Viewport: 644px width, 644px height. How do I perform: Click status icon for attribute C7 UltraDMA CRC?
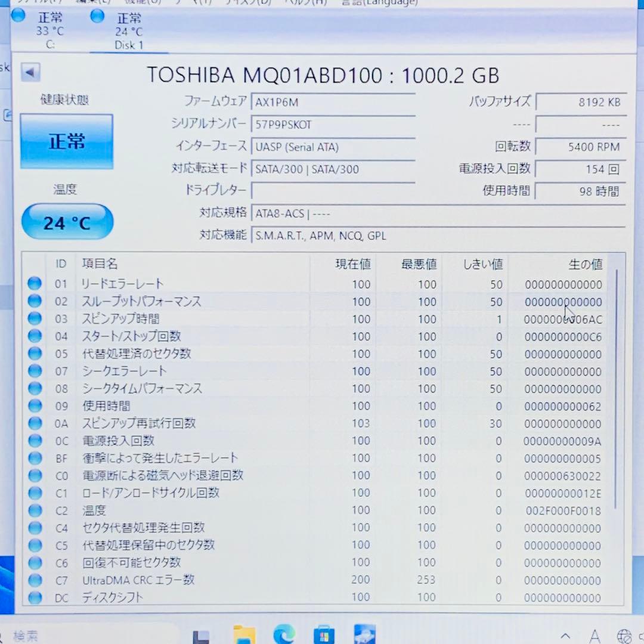(x=35, y=580)
